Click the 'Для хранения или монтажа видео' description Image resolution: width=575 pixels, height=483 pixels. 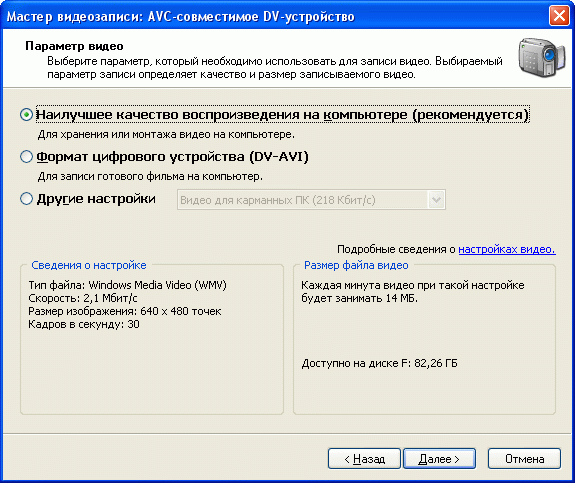(x=166, y=135)
